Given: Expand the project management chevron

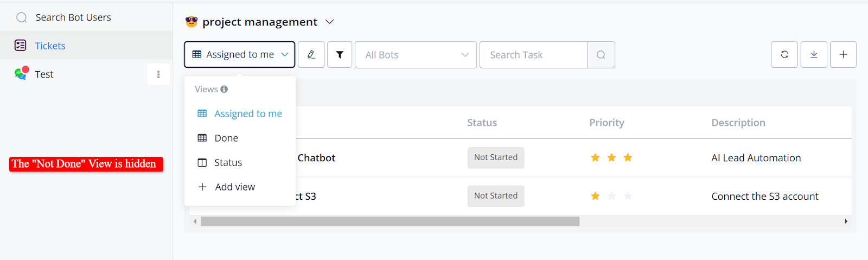Looking at the screenshot, I should [x=329, y=22].
